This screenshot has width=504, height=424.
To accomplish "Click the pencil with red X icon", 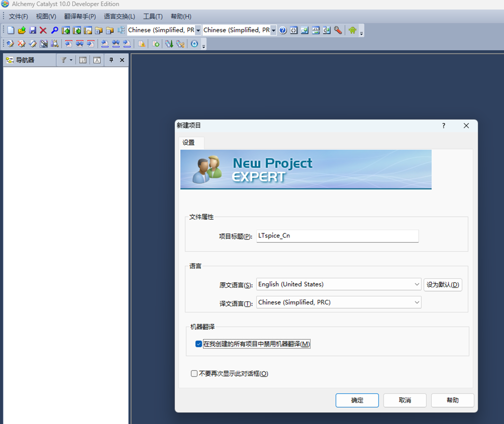I will click(x=21, y=44).
